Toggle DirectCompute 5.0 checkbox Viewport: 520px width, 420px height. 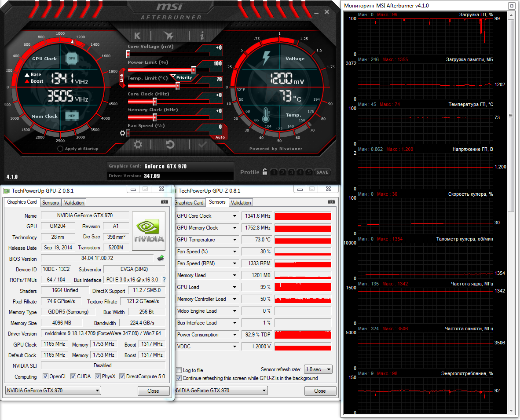122,376
